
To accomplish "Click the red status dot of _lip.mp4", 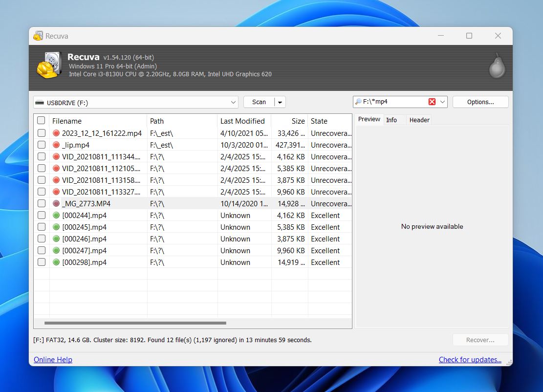I will [56, 145].
